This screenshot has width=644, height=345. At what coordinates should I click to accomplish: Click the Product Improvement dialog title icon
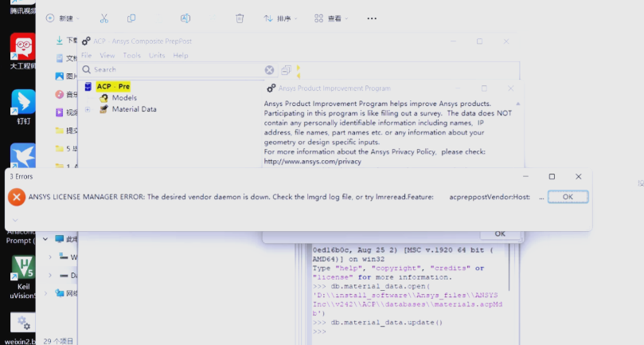click(x=271, y=88)
